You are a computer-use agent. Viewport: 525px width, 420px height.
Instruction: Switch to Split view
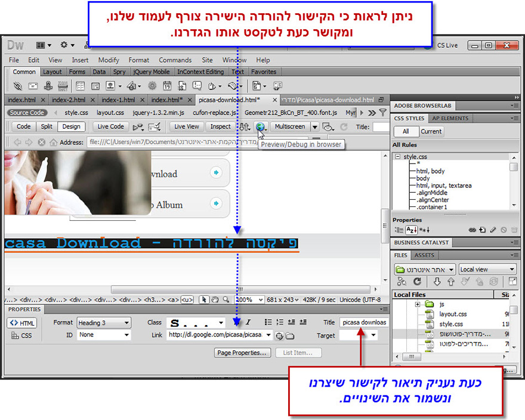point(47,126)
